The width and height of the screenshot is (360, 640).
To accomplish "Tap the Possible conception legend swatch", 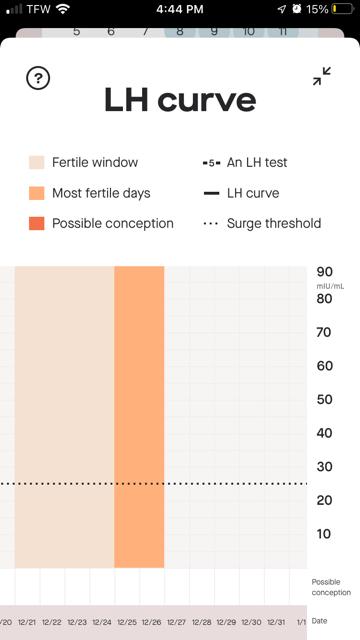I will click(36, 223).
